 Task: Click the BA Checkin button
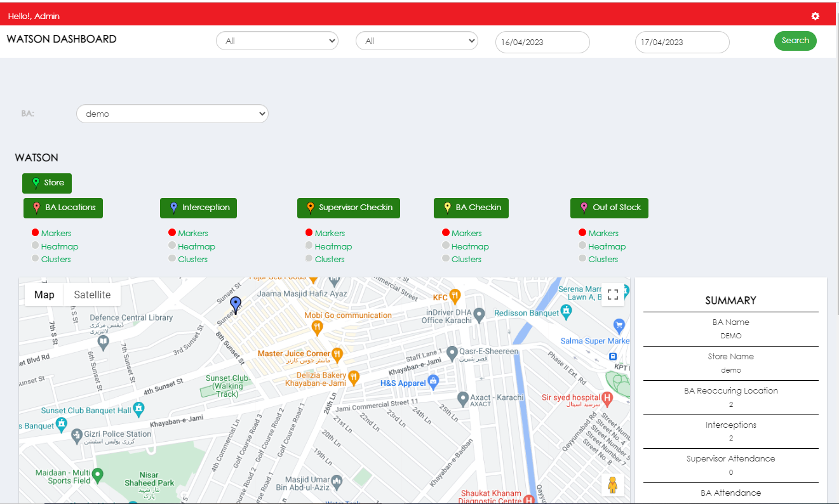coord(471,208)
